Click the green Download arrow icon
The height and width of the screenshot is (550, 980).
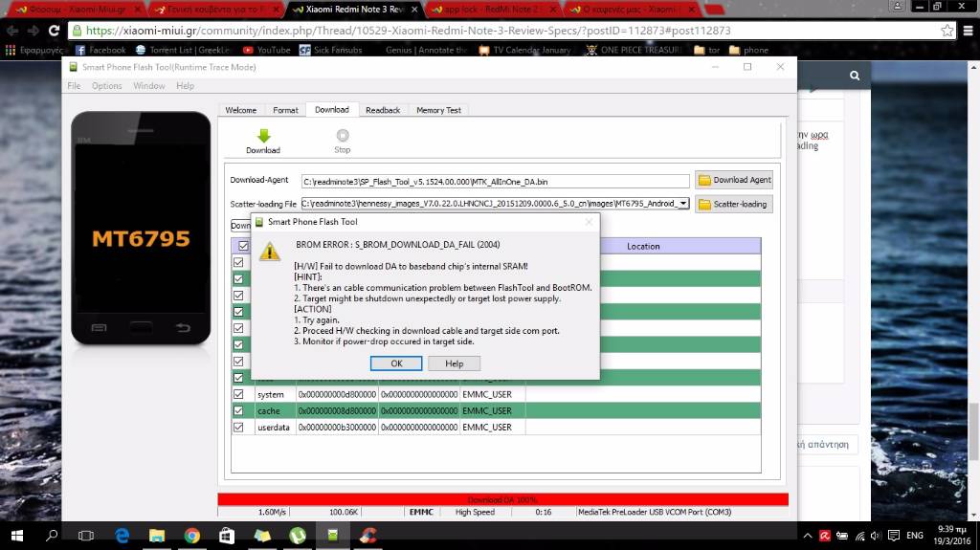(263, 137)
